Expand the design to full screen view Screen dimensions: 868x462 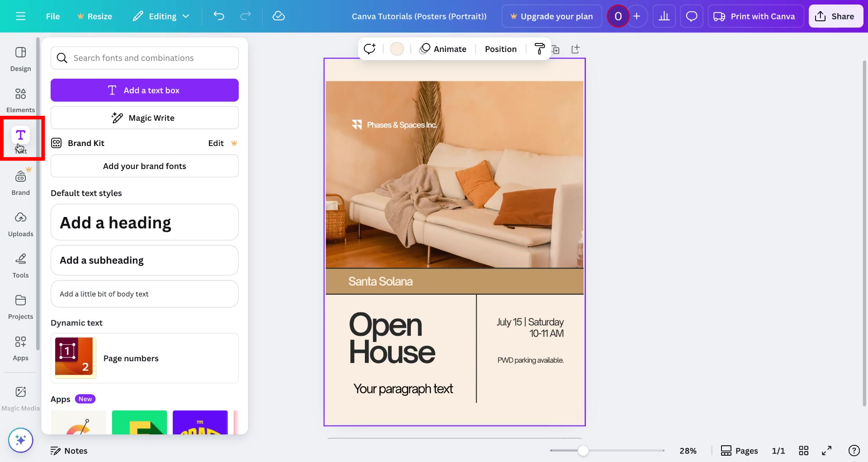click(x=827, y=450)
